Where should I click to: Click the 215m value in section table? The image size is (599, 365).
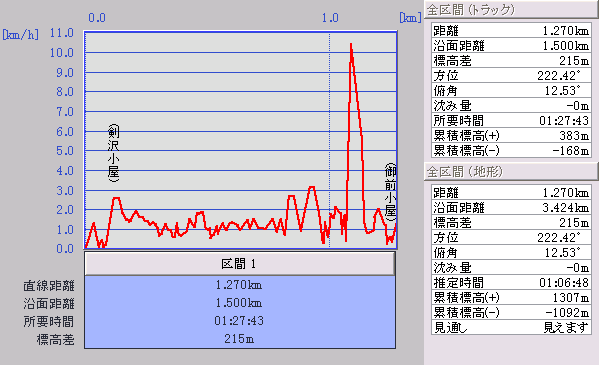tap(239, 339)
